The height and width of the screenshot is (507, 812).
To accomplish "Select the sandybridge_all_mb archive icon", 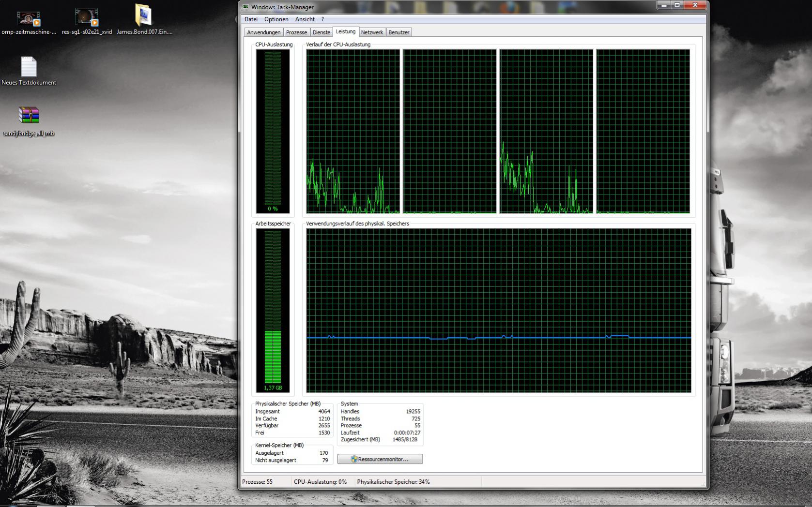I will [29, 116].
